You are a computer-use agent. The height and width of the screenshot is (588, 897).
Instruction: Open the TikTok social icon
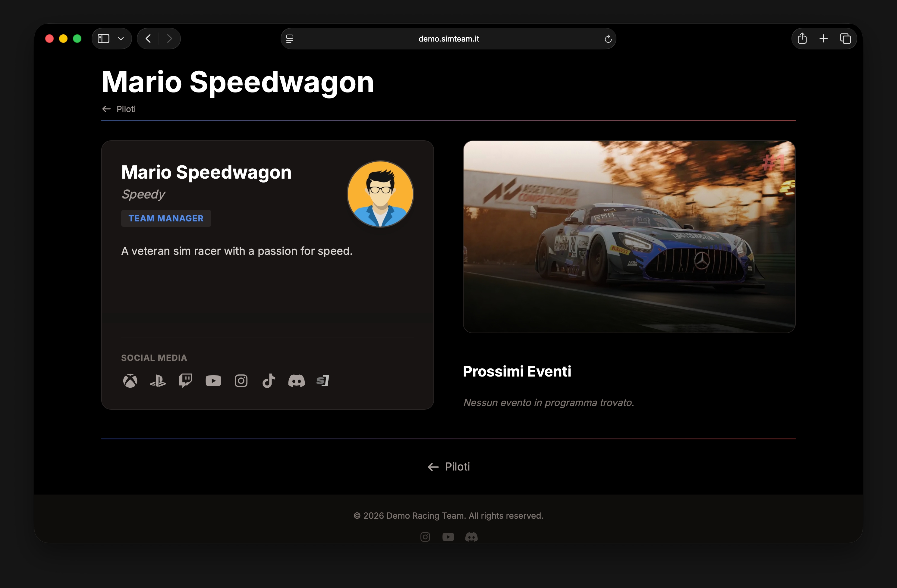point(269,381)
